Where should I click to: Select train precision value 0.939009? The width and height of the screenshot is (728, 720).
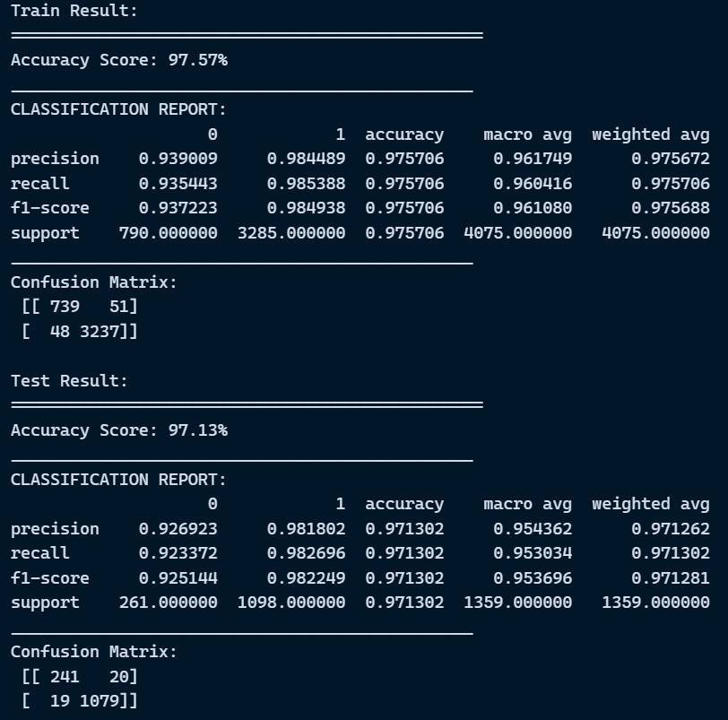point(178,160)
